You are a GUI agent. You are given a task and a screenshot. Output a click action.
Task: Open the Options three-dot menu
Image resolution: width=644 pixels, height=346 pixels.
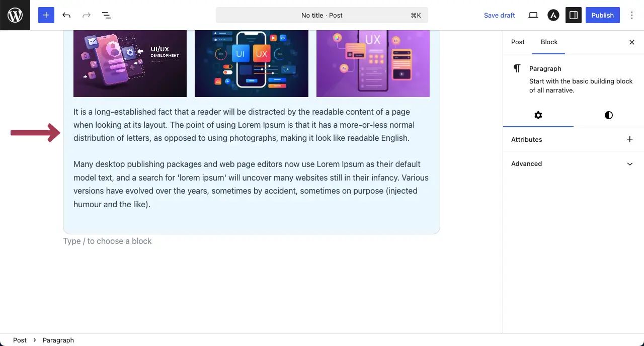point(632,15)
